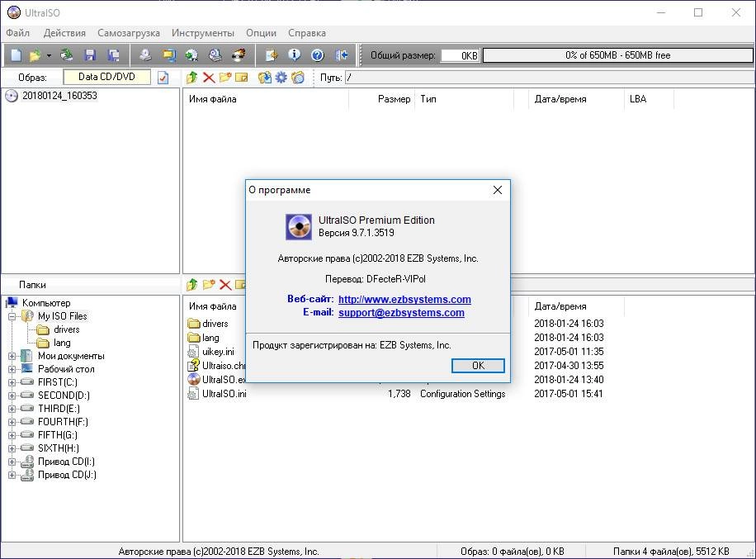The height and width of the screenshot is (559, 756).
Task: Expand the Мои документы tree node
Action: coord(12,356)
